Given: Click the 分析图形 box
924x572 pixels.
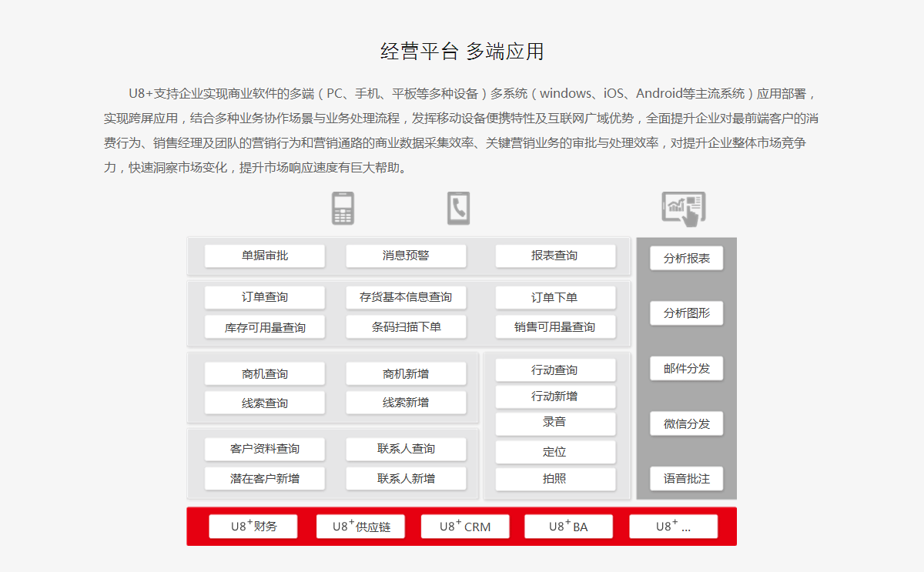Looking at the screenshot, I should tap(687, 313).
